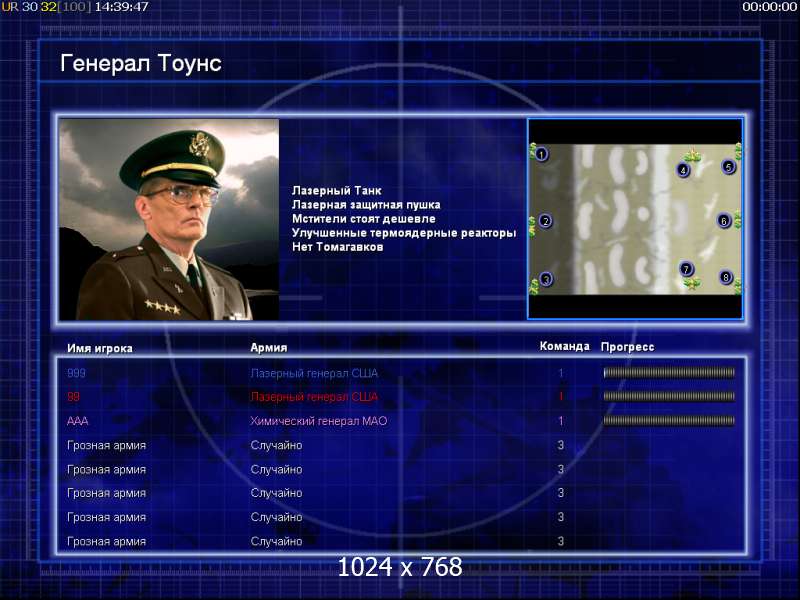This screenshot has height=600, width=800.
Task: Click the title 'Генерал Тоунс'
Action: tap(141, 64)
